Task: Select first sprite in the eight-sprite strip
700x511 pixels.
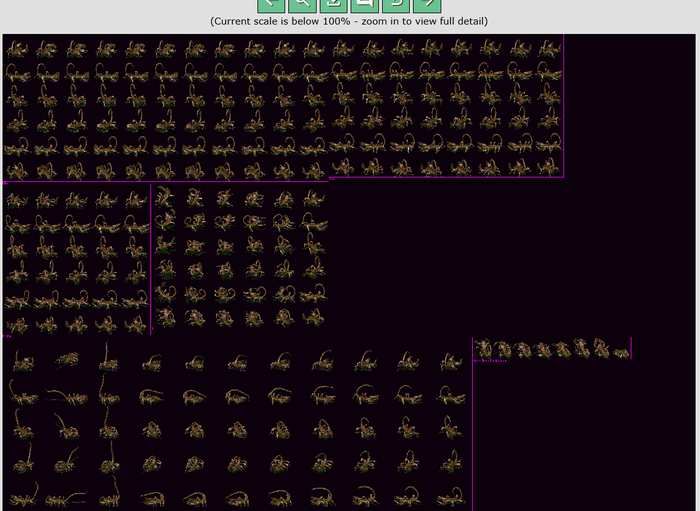Action: [x=484, y=348]
